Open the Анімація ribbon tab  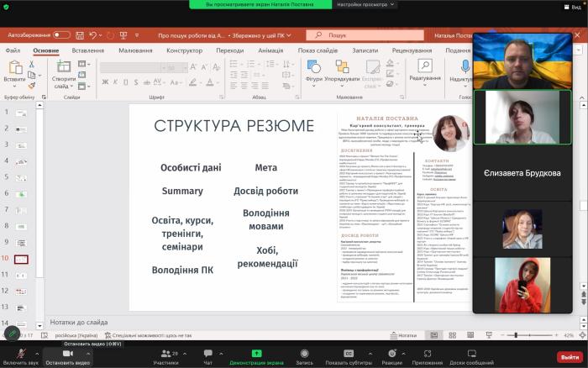(270, 50)
